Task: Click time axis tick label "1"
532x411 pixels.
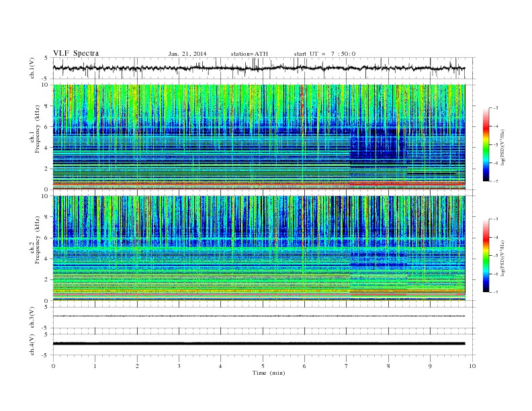Action: click(x=95, y=366)
